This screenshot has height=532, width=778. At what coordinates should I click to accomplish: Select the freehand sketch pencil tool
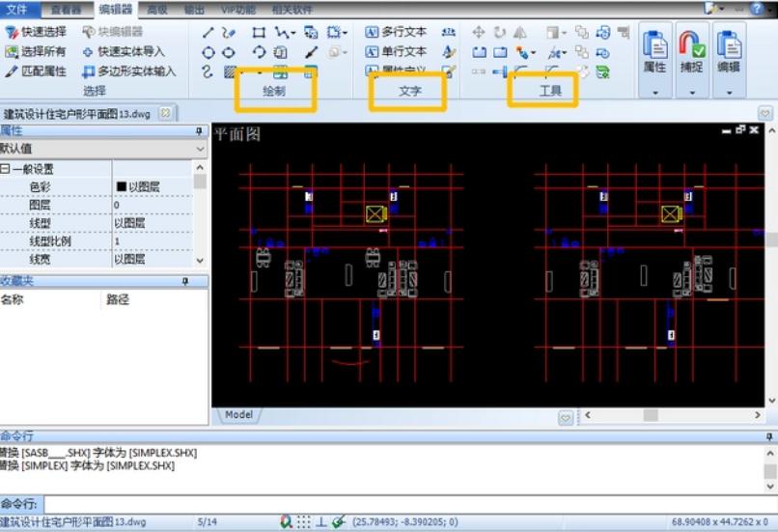pos(228,33)
